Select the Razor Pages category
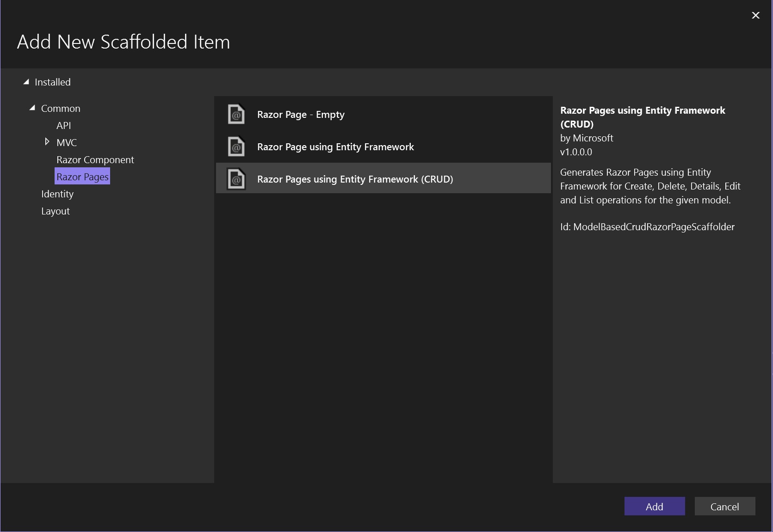This screenshot has height=532, width=773. click(82, 177)
